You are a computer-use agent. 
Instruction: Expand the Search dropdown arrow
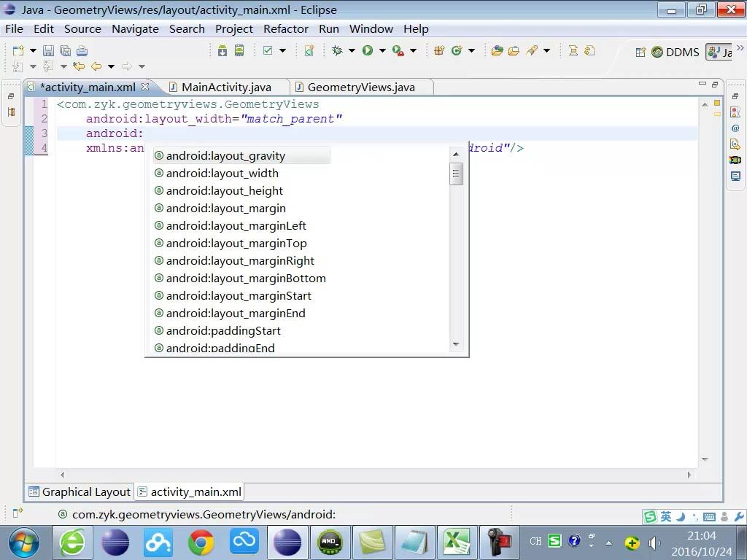(x=547, y=50)
